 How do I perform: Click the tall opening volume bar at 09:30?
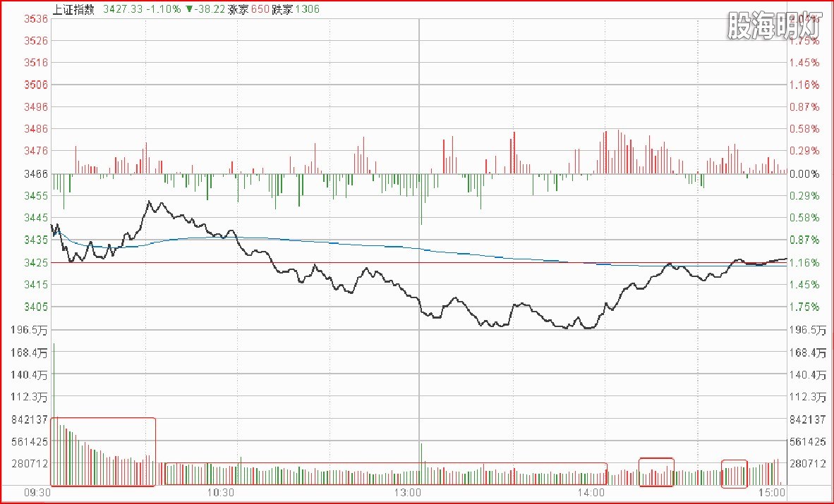(54, 416)
